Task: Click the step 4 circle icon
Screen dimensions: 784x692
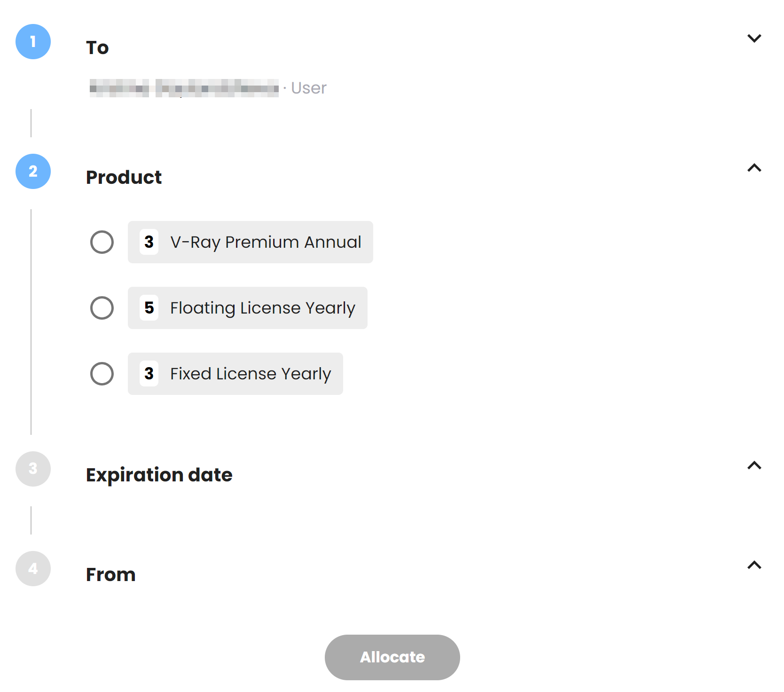Action: pyautogui.click(x=33, y=569)
